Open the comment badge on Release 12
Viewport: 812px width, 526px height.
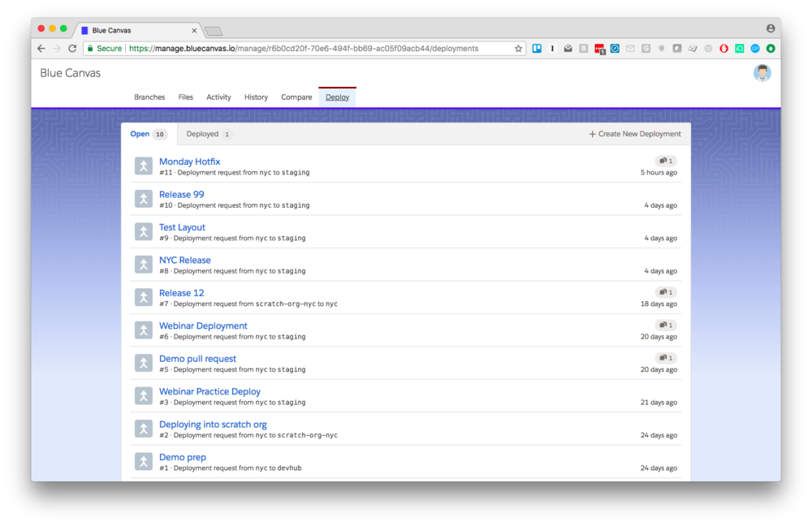(x=666, y=292)
